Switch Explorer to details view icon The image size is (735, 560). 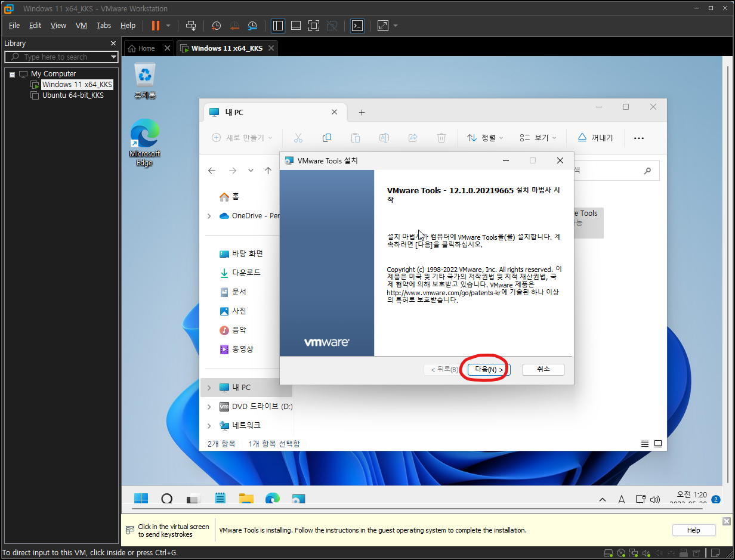pyautogui.click(x=645, y=444)
